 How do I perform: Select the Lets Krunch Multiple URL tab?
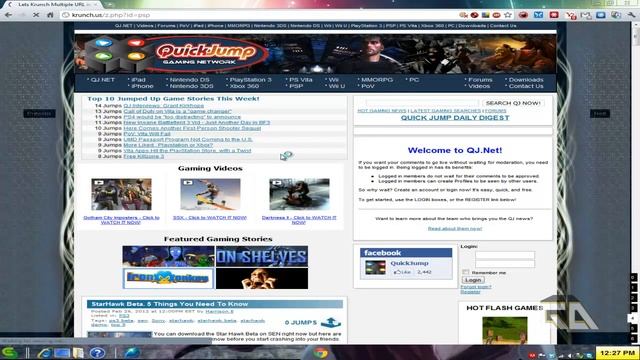tap(51, 4)
